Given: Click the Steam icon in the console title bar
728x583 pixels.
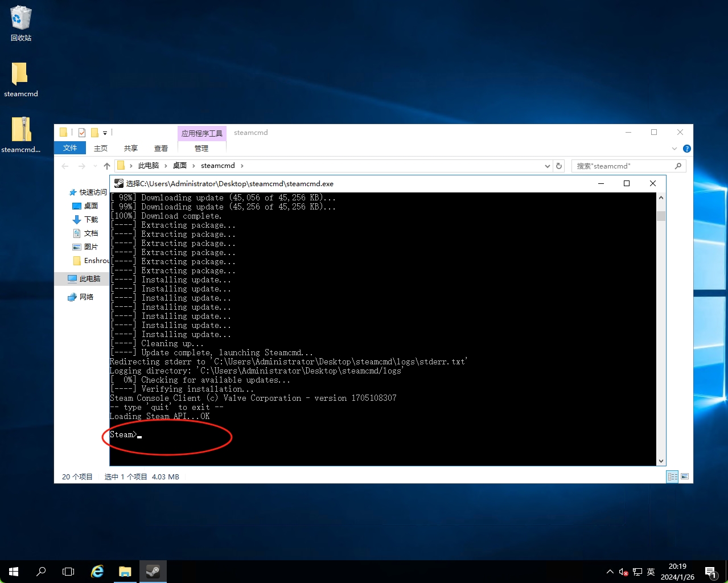Looking at the screenshot, I should 118,183.
